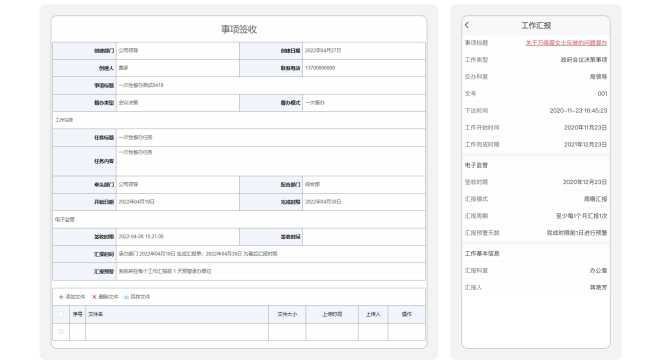
Task: Click the 开始日期 field 2022年04月19日
Action: [178, 202]
